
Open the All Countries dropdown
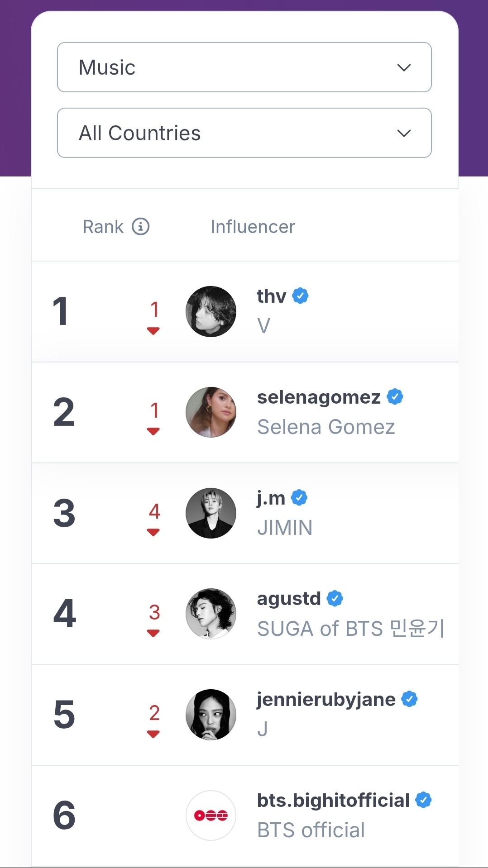click(x=244, y=133)
